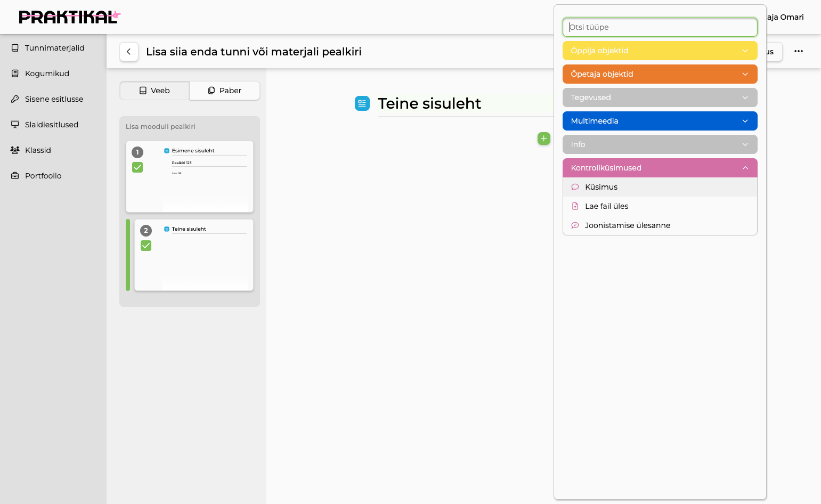Open Kogumikud in the sidebar

pos(53,74)
